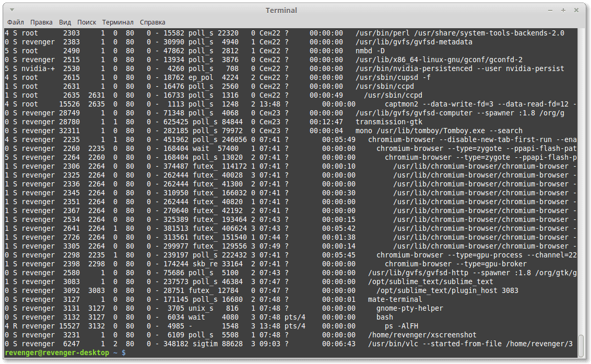Click the /opt/sublime_text/sublime_text entry

coord(430,282)
